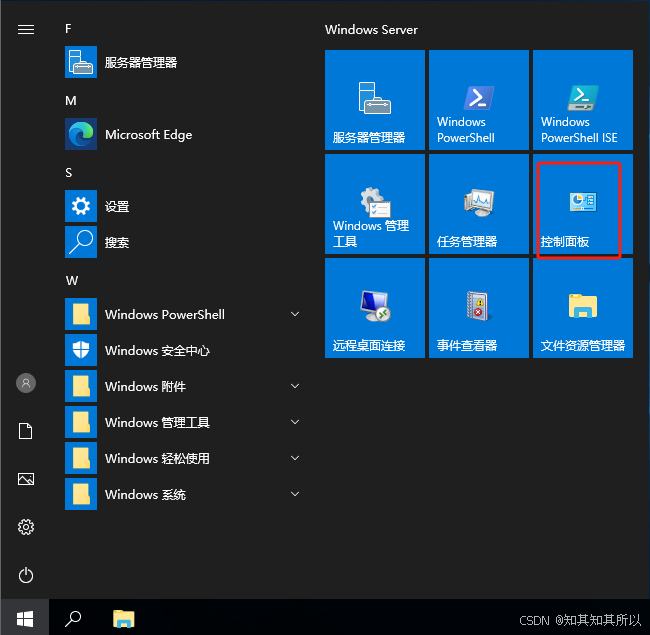
Task: Open the 任务管理器 tile
Action: tap(479, 204)
